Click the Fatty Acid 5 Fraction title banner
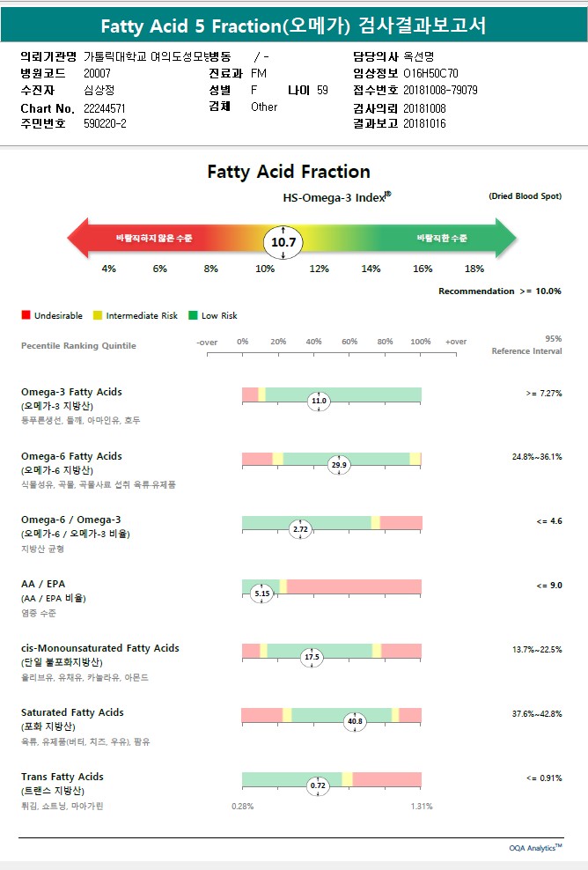This screenshot has height=870, width=588. (x=293, y=26)
